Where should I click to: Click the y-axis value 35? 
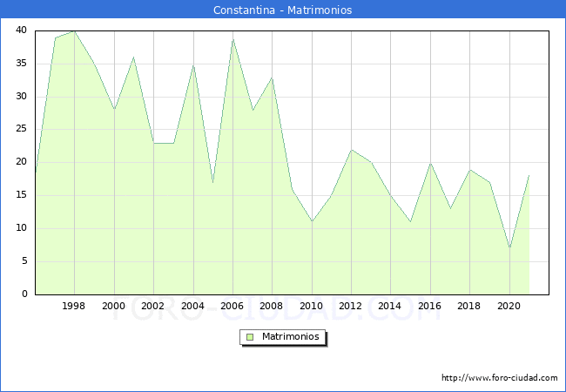21,64
